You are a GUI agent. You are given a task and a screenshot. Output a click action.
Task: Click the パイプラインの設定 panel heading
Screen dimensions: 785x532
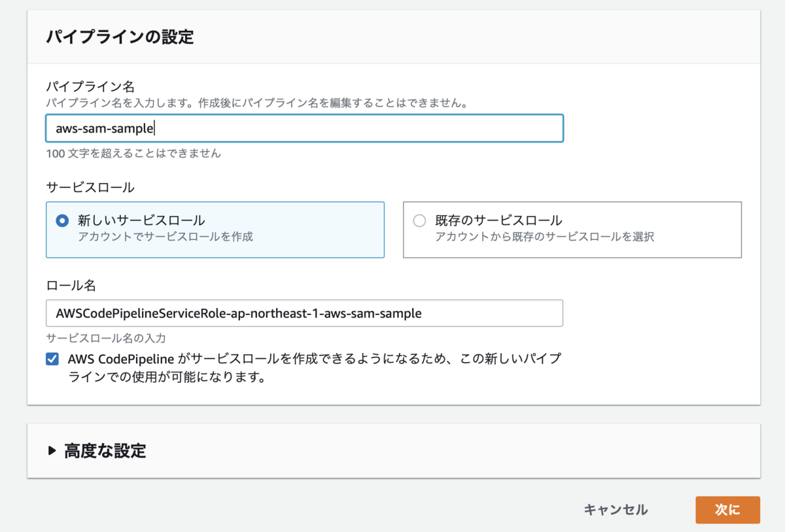120,37
